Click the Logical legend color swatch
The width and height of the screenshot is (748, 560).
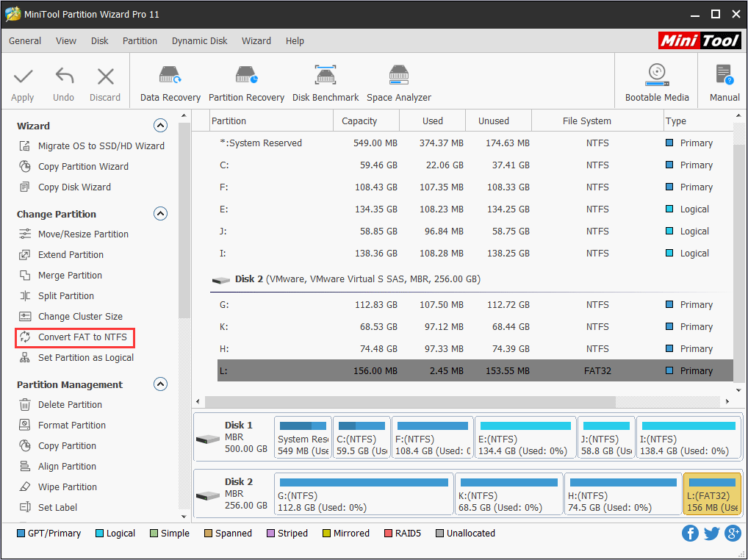(99, 534)
